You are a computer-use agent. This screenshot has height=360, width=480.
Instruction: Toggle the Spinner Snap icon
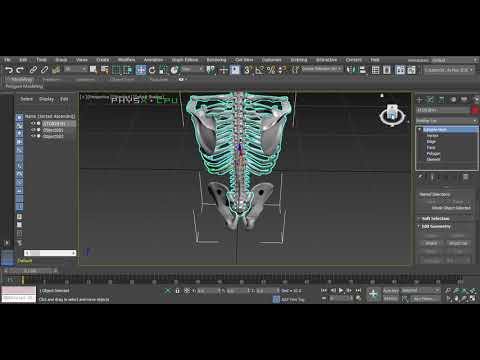282,70
